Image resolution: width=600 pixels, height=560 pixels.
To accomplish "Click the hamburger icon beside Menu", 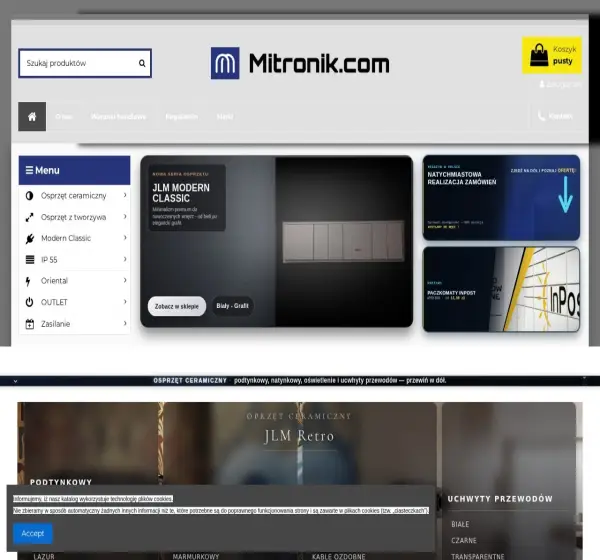I will [29, 170].
